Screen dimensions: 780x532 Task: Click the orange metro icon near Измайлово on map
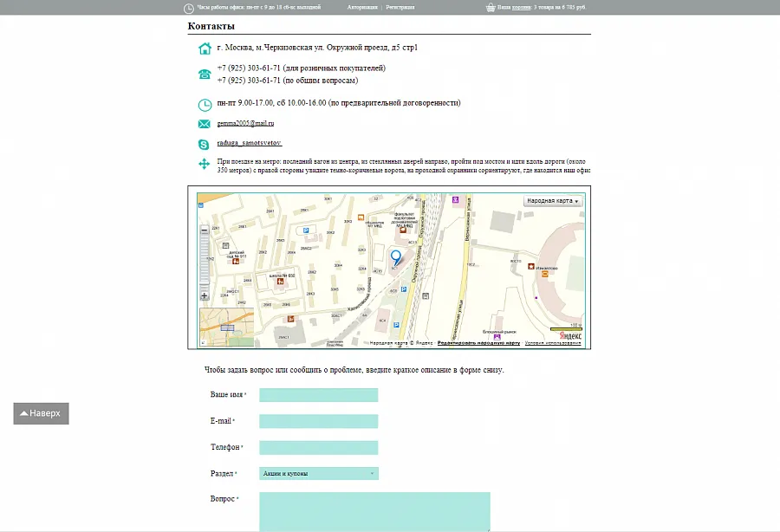coord(545,274)
